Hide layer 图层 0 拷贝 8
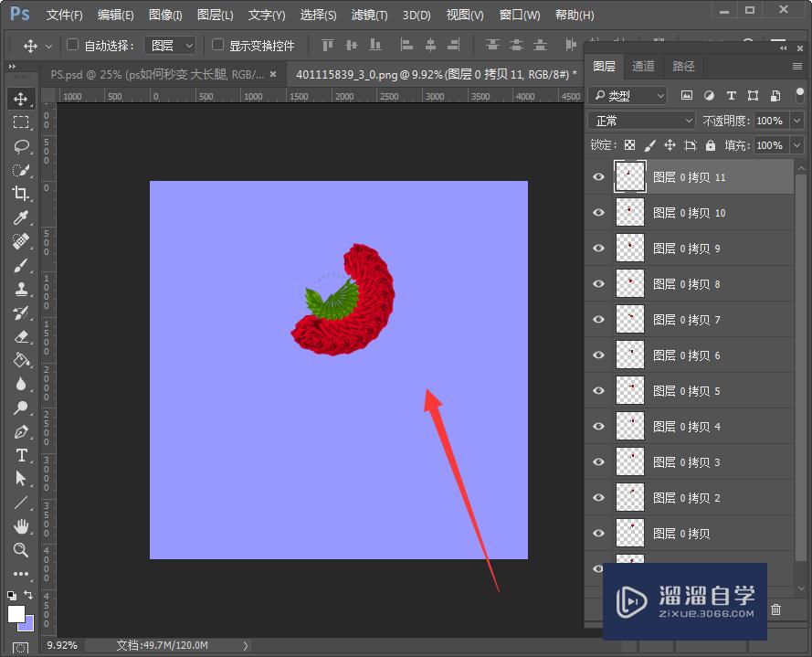Screen dimensions: 812x657 click(x=598, y=284)
